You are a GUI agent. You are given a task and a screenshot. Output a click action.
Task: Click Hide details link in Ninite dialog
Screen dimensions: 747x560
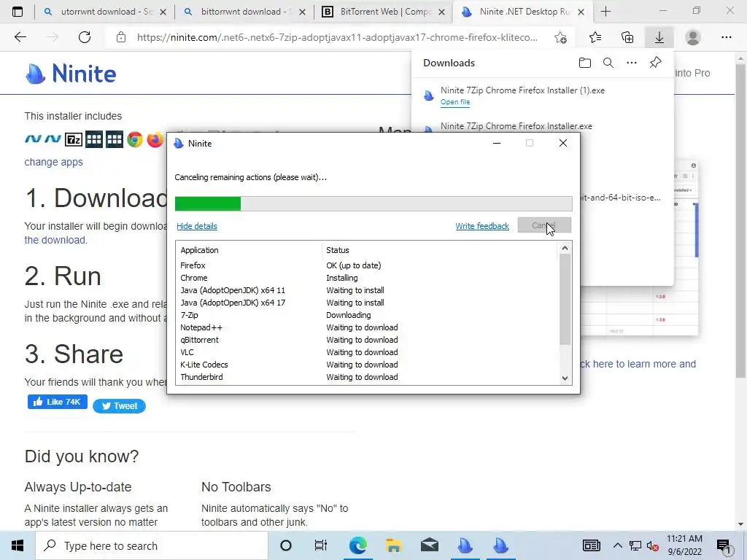(x=197, y=226)
